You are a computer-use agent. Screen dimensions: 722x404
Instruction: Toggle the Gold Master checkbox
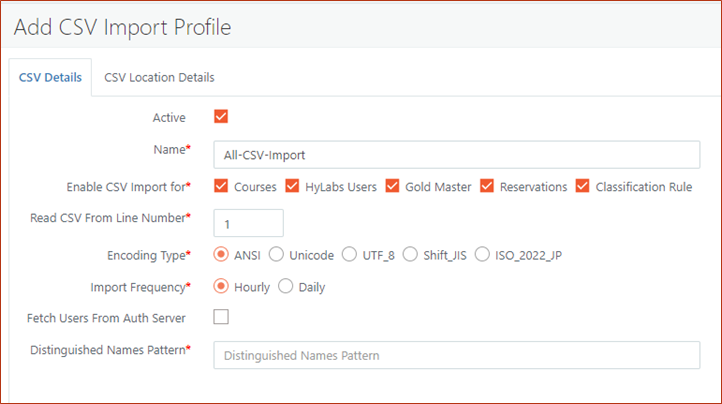[x=392, y=186]
